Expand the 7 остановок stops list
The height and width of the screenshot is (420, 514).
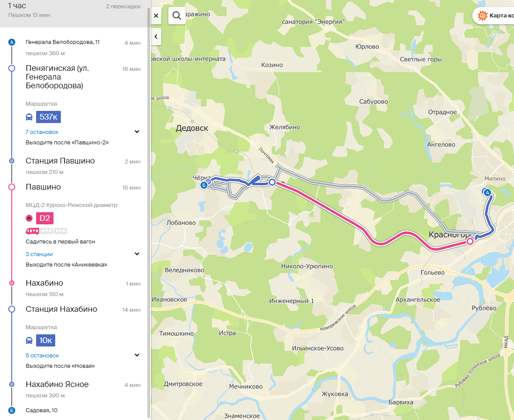[x=137, y=132]
